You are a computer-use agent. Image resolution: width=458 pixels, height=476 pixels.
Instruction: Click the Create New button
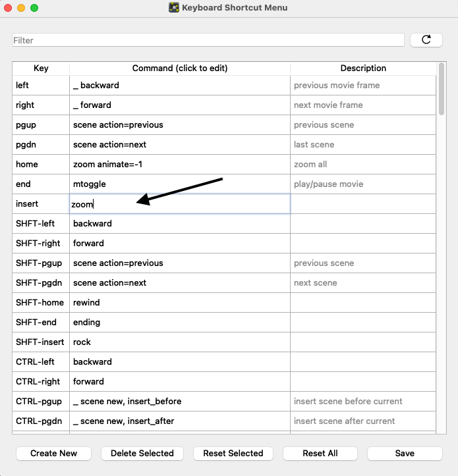[x=53, y=453]
